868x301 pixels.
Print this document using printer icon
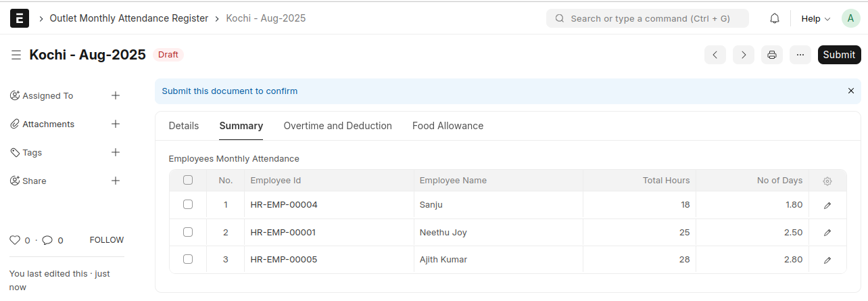[x=772, y=55]
